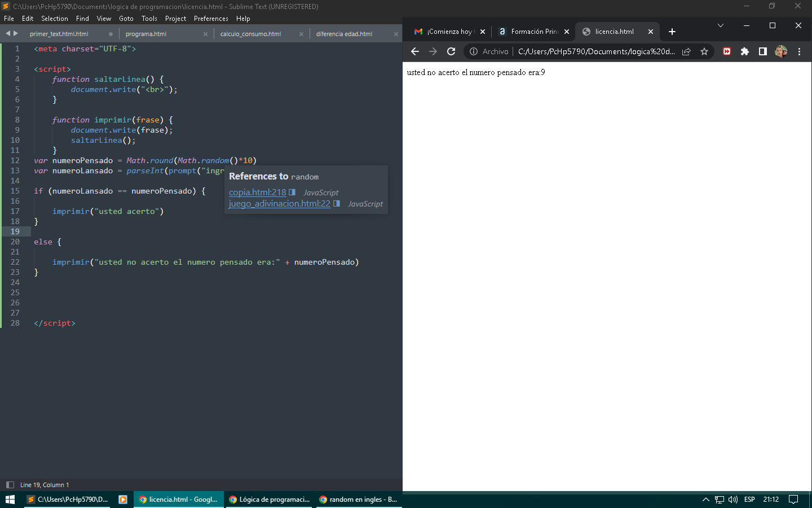Viewport: 812px width, 508px height.
Task: Switch to programa.html tab
Action: tap(146, 34)
